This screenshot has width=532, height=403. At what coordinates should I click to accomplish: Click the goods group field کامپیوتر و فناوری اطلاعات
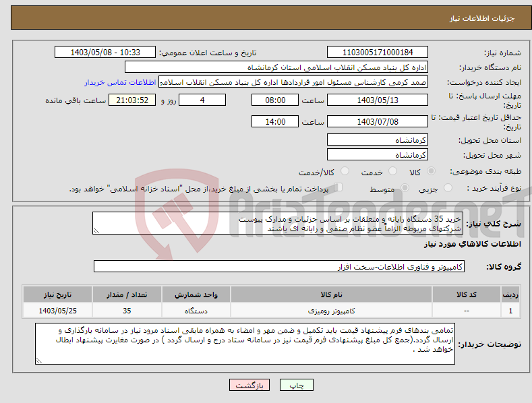pyautogui.click(x=279, y=267)
